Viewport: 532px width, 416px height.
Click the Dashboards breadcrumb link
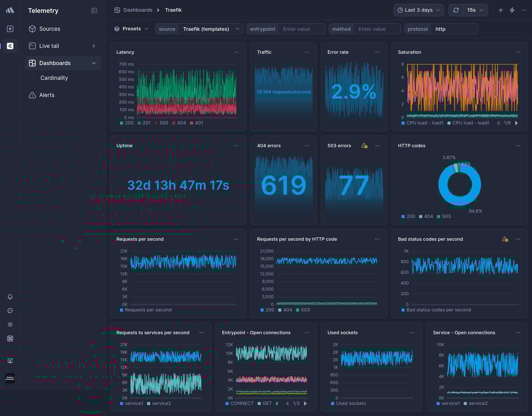pyautogui.click(x=137, y=10)
